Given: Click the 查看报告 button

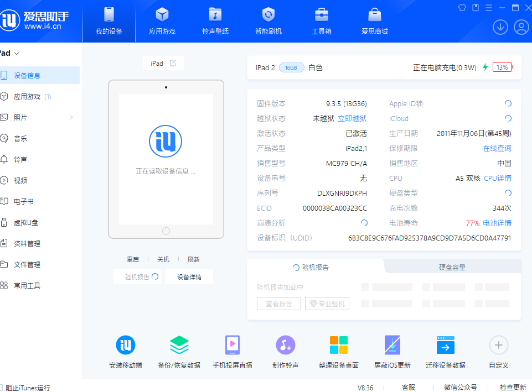Looking at the screenshot, I should coord(279,304).
